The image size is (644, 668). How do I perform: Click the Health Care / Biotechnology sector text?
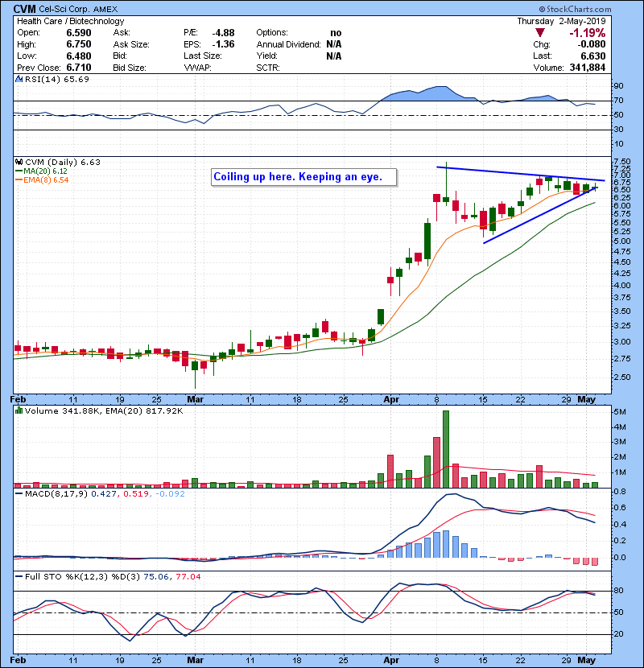[x=70, y=21]
